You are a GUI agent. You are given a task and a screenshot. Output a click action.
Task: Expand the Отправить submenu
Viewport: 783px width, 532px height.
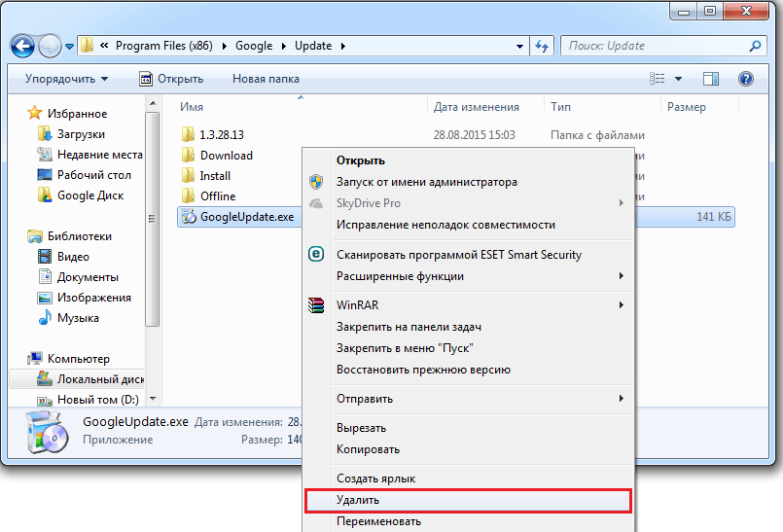coord(621,399)
